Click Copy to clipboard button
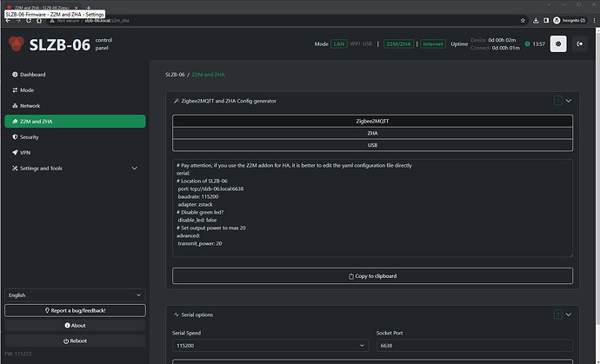This screenshot has height=364, width=600. (x=372, y=276)
